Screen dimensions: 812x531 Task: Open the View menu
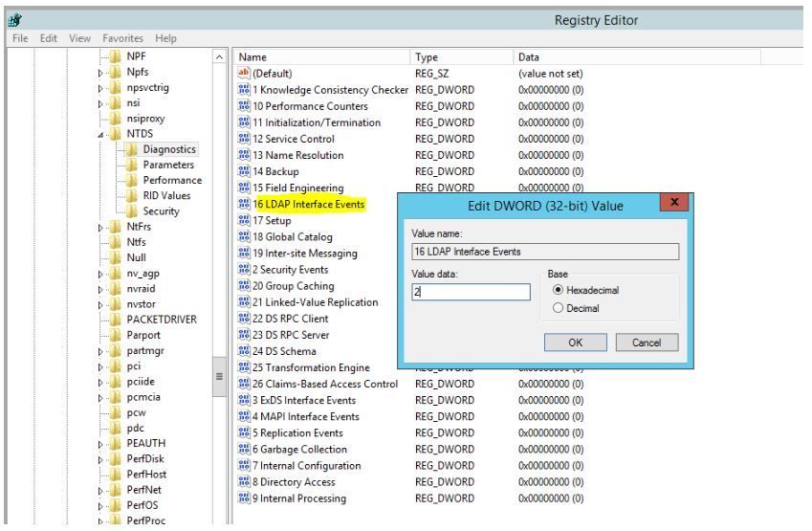[x=79, y=38]
